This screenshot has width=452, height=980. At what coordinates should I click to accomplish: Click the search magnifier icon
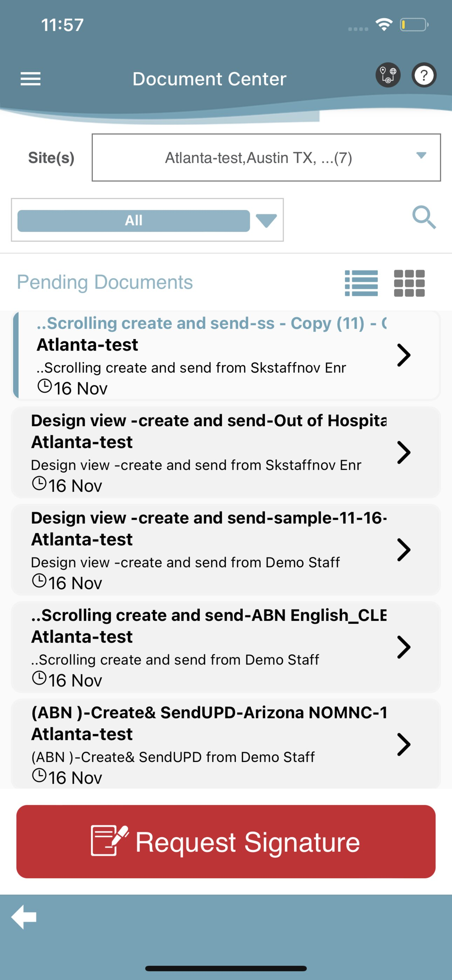424,218
